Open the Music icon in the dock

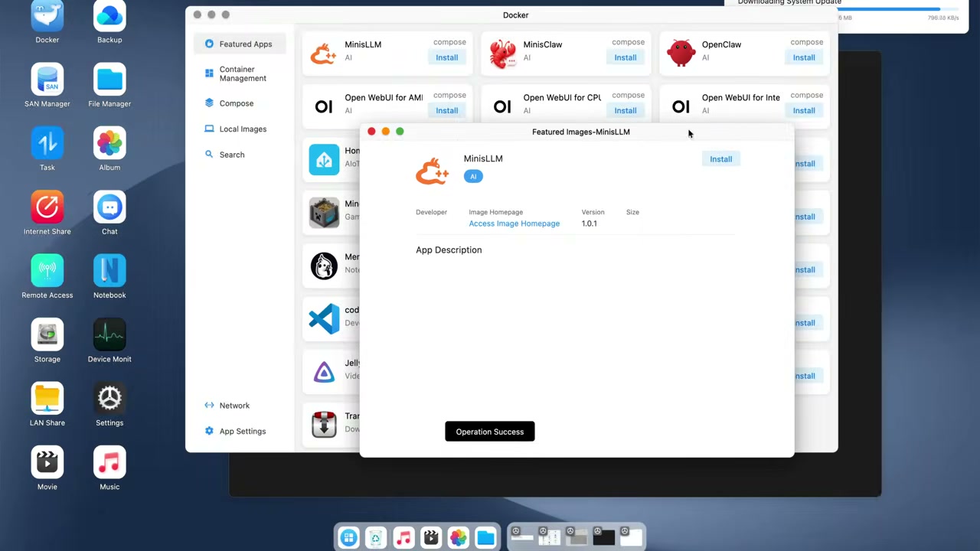click(403, 538)
